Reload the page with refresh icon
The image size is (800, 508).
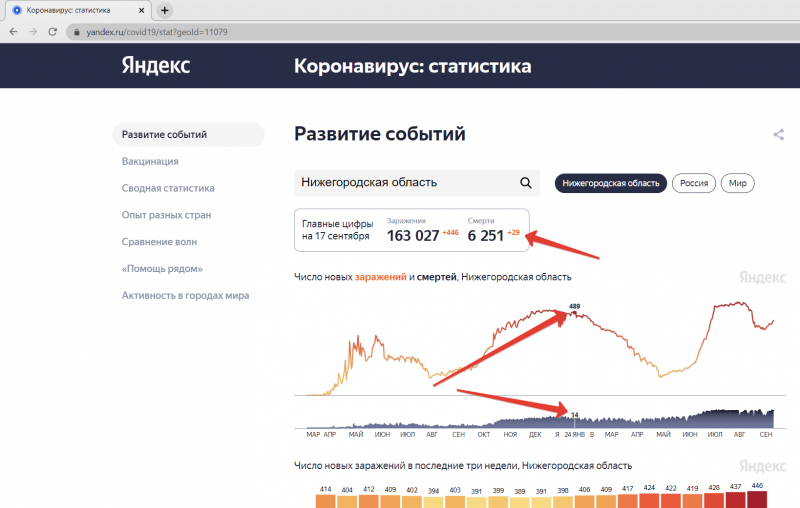52,32
